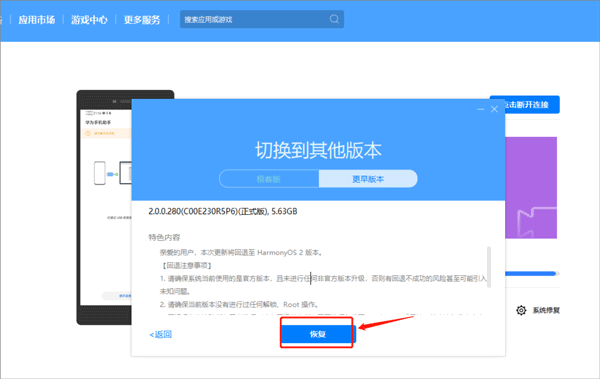Switch to the 极客版 option
The width and height of the screenshot is (600, 379).
[x=269, y=179]
